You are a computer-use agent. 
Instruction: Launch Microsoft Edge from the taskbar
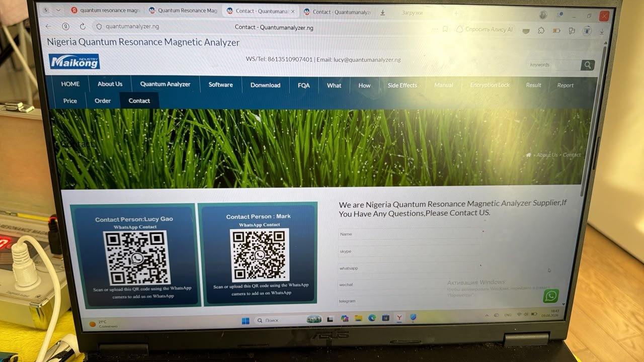[x=372, y=318]
